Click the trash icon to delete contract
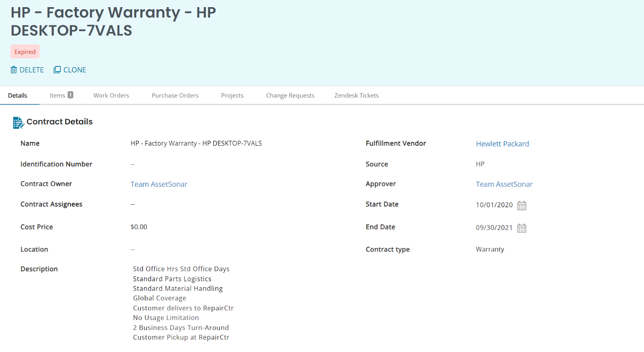 coord(14,70)
